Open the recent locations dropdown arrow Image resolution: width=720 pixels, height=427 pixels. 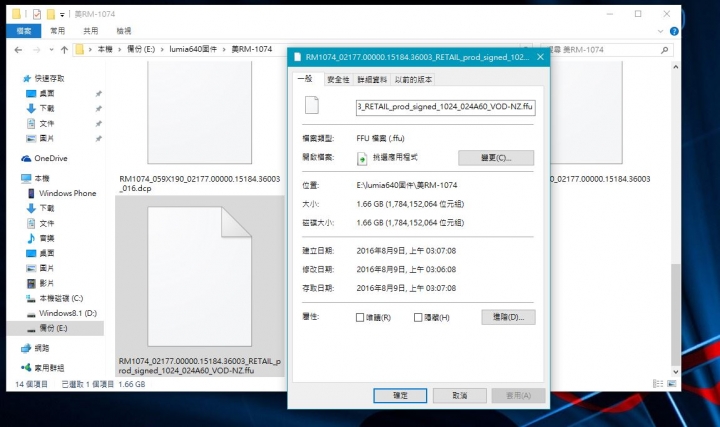[51, 50]
